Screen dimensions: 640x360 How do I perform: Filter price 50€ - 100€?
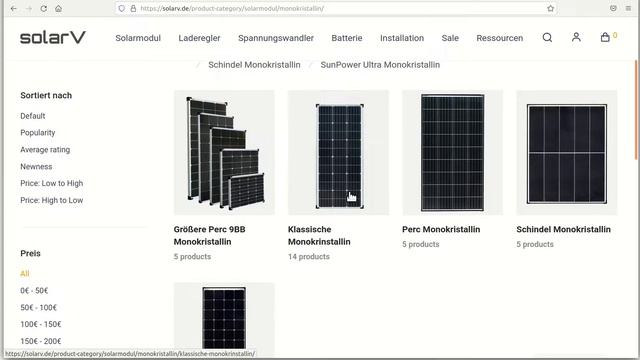coord(38,307)
